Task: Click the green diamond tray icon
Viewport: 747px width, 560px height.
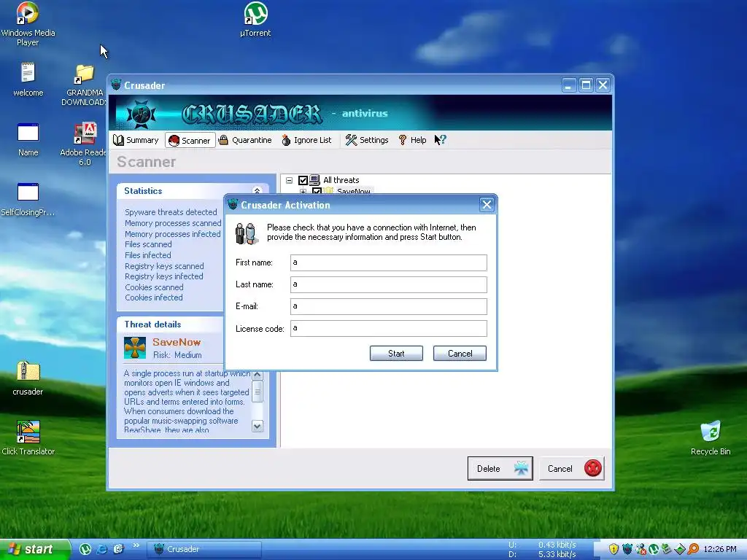Action: (x=680, y=549)
